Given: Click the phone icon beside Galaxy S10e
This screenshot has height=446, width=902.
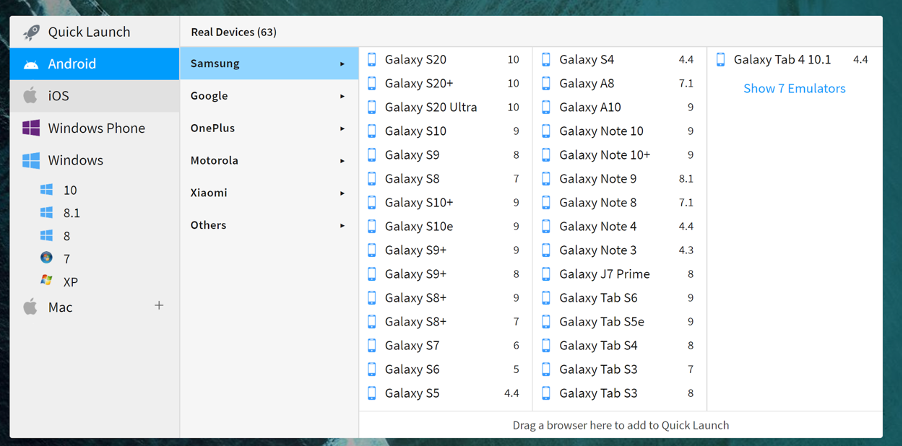Looking at the screenshot, I should tap(372, 226).
